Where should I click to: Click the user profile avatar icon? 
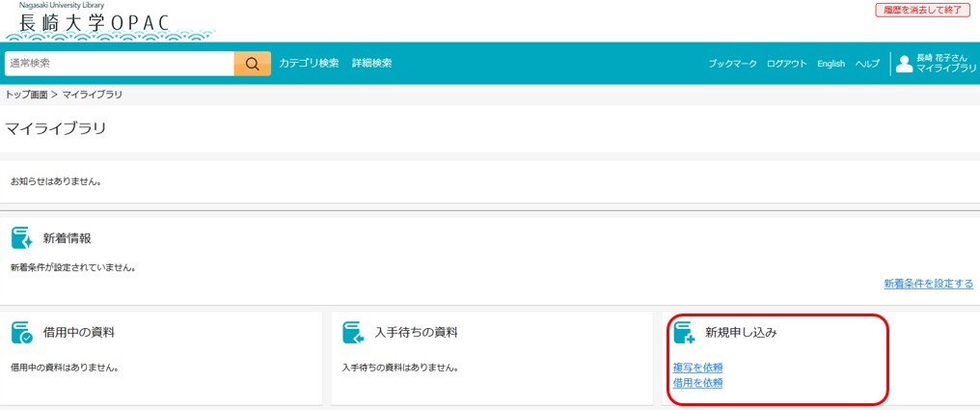point(904,64)
